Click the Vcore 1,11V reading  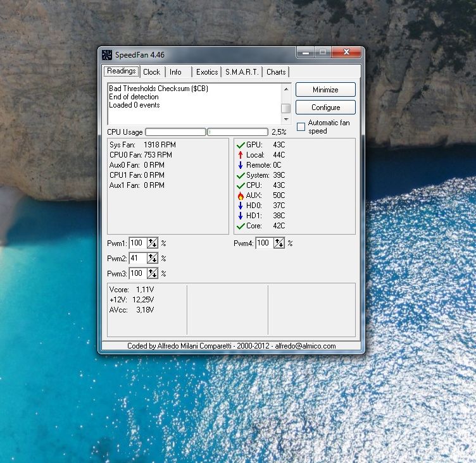point(132,290)
